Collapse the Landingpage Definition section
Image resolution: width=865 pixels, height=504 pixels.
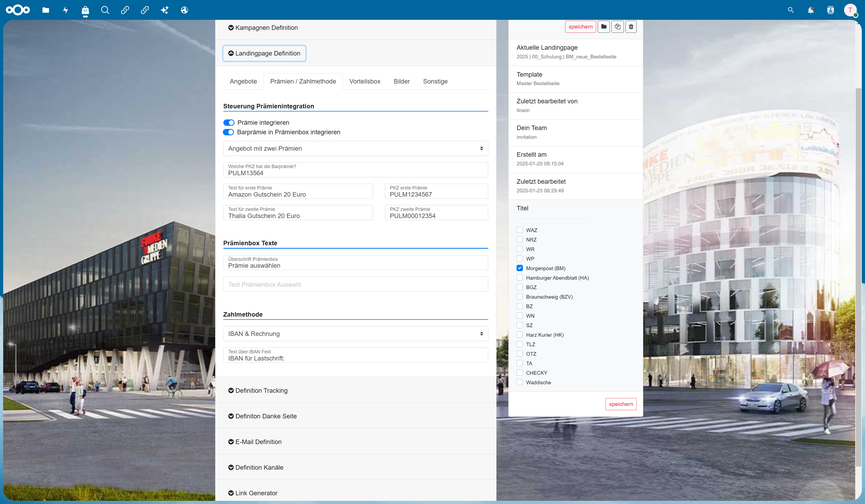(x=264, y=54)
